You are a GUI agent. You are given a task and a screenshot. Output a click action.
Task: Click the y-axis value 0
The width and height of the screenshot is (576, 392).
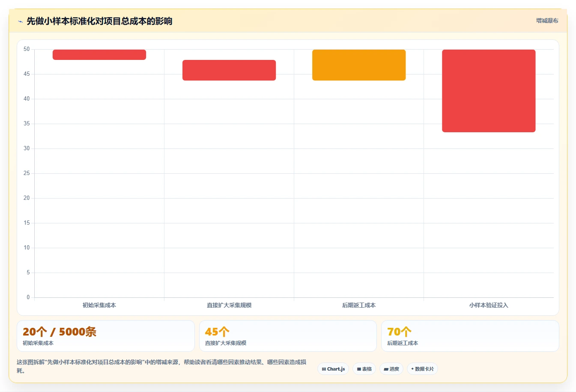click(28, 297)
